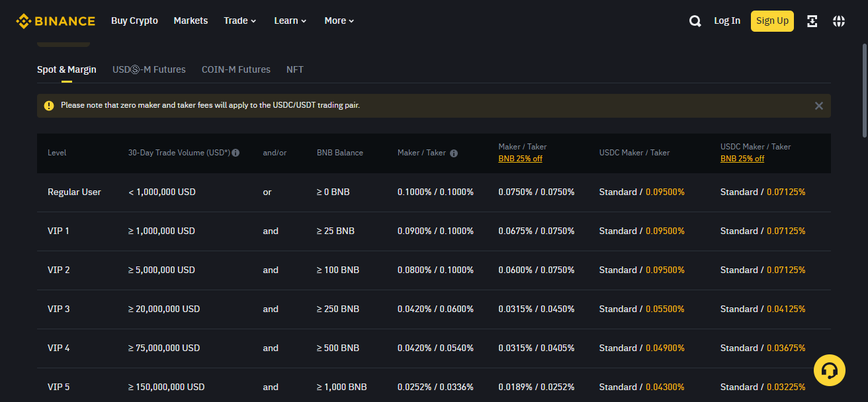
Task: Click the download app icon
Action: point(812,21)
